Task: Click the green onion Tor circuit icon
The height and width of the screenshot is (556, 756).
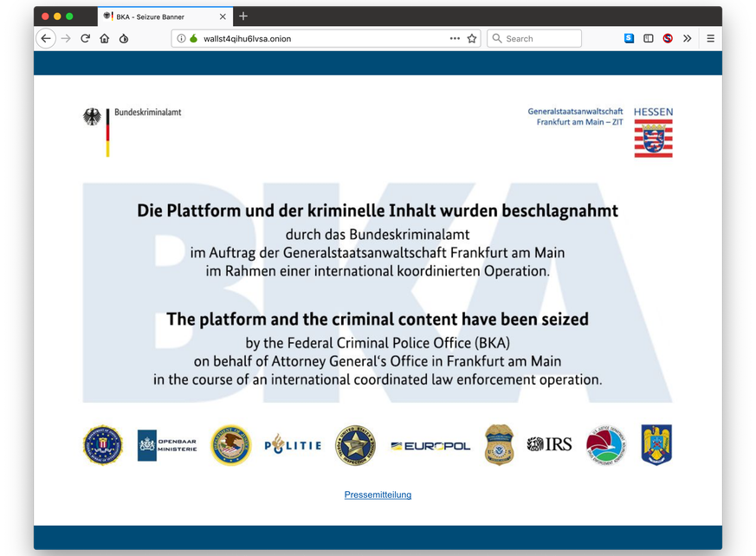Action: point(193,38)
